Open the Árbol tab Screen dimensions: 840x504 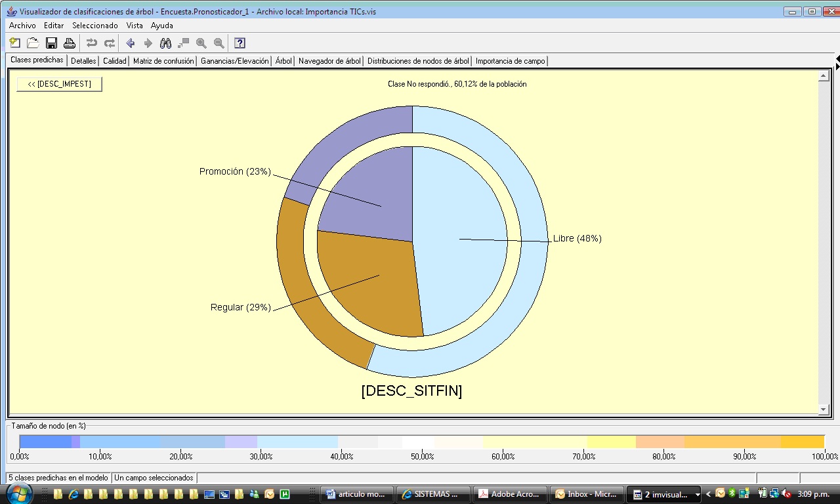(283, 61)
